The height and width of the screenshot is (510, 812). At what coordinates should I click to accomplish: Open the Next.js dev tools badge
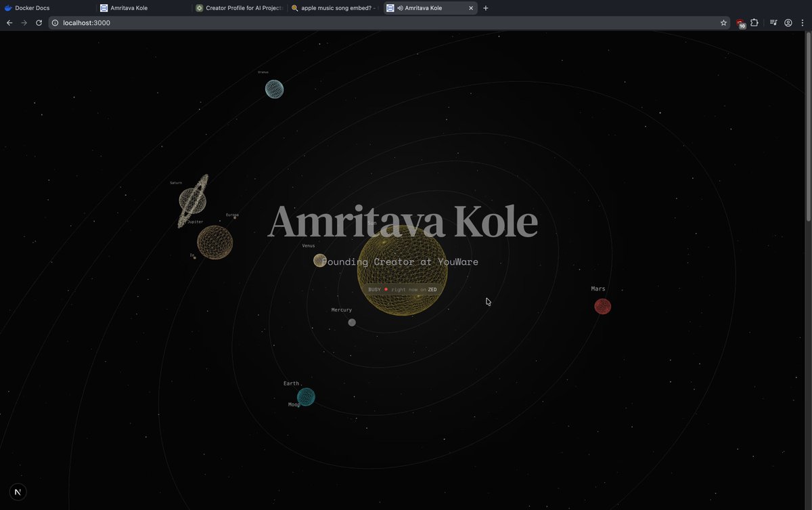(x=18, y=492)
